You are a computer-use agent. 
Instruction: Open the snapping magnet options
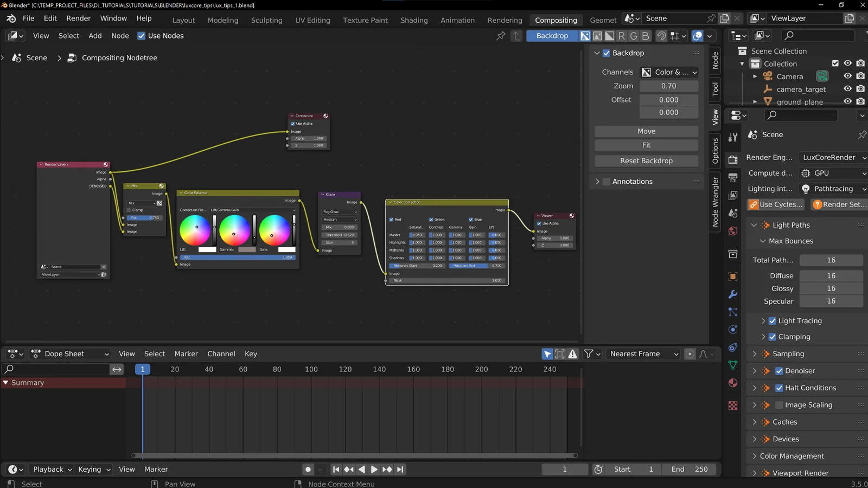(662, 36)
